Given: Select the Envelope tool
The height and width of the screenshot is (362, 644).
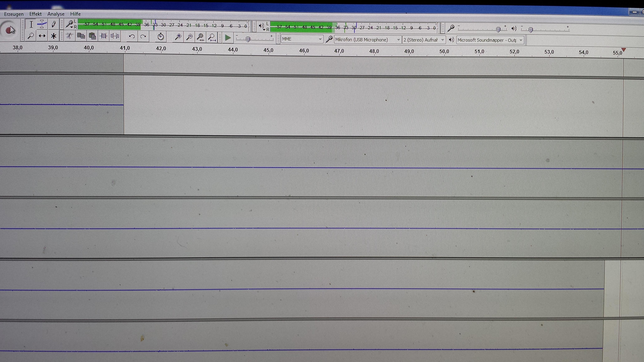Looking at the screenshot, I should pyautogui.click(x=42, y=24).
